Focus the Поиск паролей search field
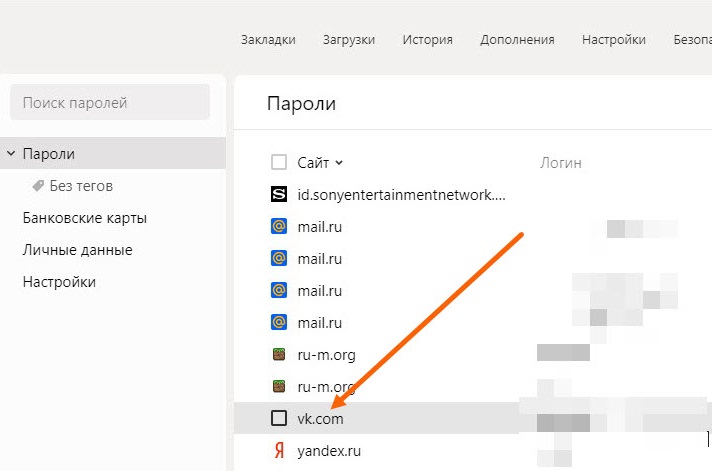Viewport: 712px width, 471px height. click(110, 103)
